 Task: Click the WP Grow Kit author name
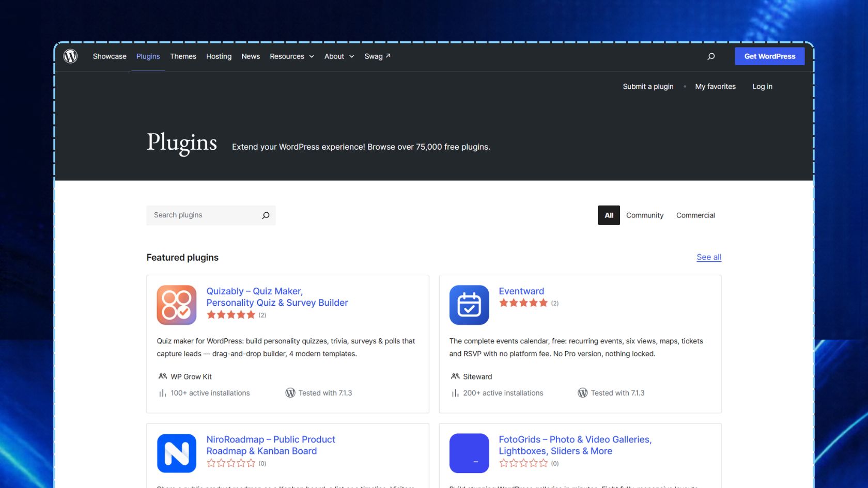pyautogui.click(x=191, y=376)
